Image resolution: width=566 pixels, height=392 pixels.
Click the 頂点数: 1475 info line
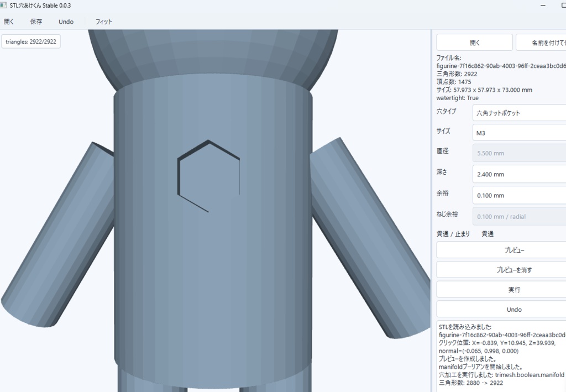coord(454,82)
